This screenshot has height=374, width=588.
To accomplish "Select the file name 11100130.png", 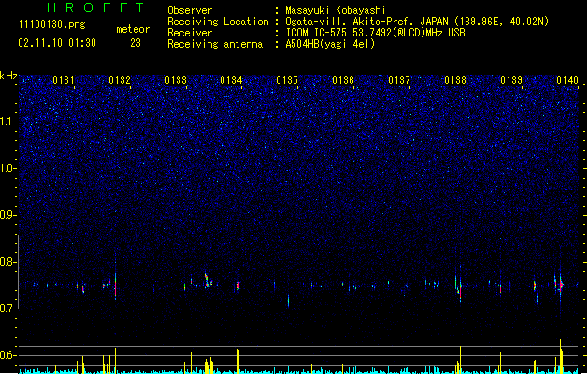I will [51, 24].
